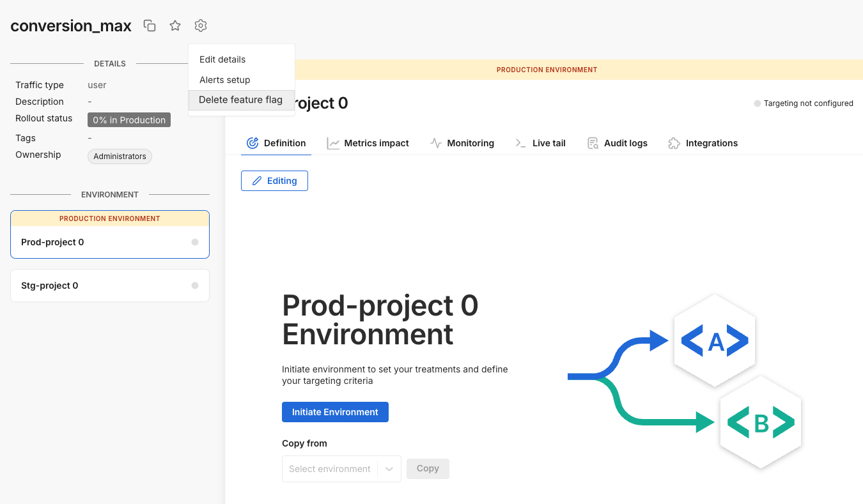Select Edit details from the menu

coord(222,59)
